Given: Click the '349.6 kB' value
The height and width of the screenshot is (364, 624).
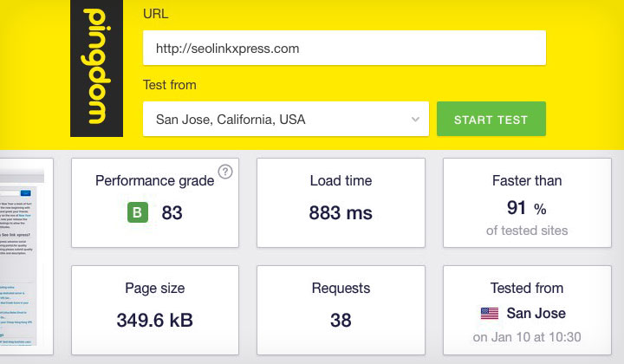Looking at the screenshot, I should click(155, 321).
